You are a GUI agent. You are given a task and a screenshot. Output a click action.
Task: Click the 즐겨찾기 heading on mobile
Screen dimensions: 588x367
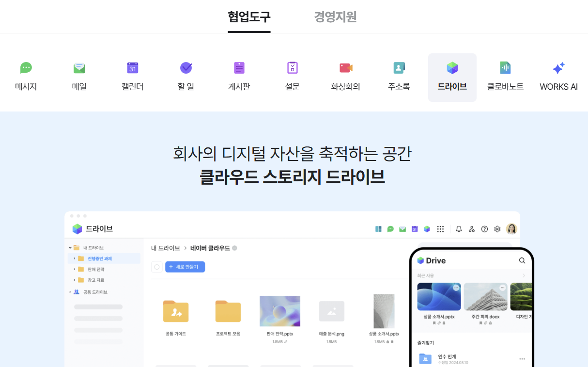click(x=426, y=342)
